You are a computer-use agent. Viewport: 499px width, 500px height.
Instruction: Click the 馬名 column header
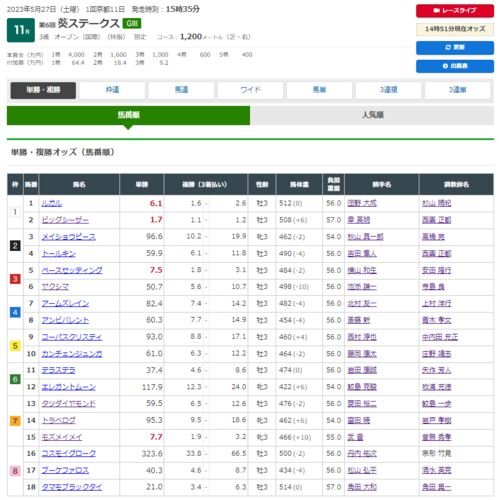point(79,184)
